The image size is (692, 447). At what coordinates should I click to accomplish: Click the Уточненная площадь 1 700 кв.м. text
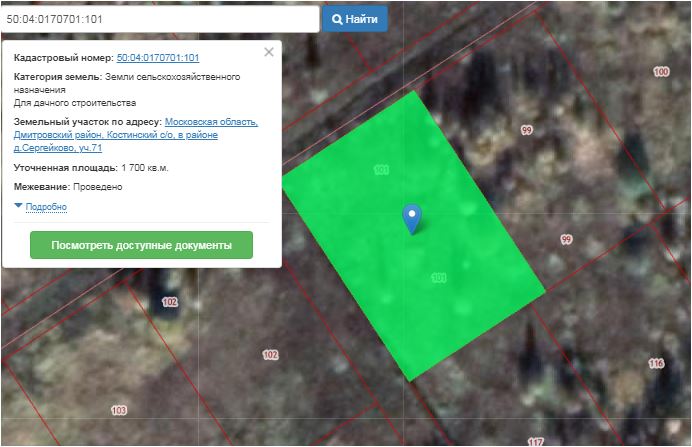pyautogui.click(x=91, y=168)
